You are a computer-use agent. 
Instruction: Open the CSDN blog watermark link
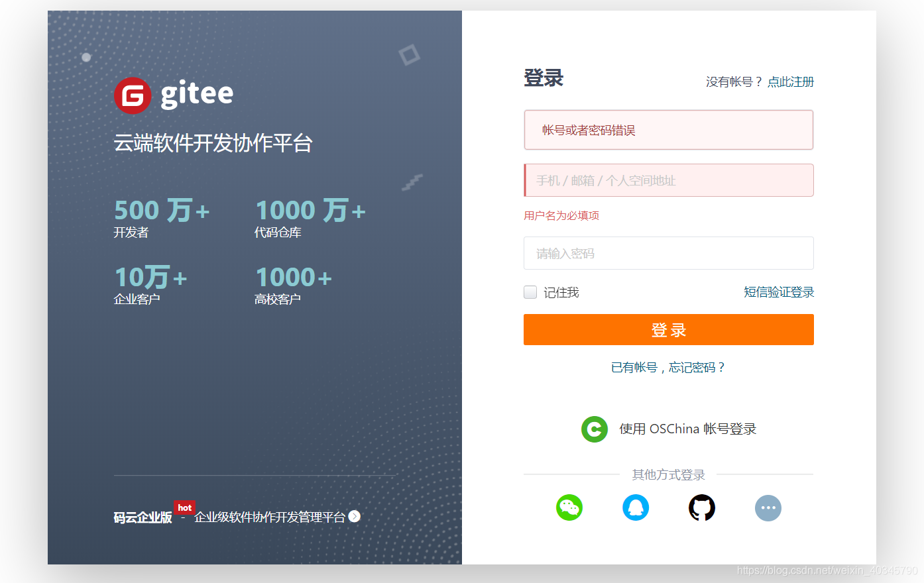pos(827,570)
